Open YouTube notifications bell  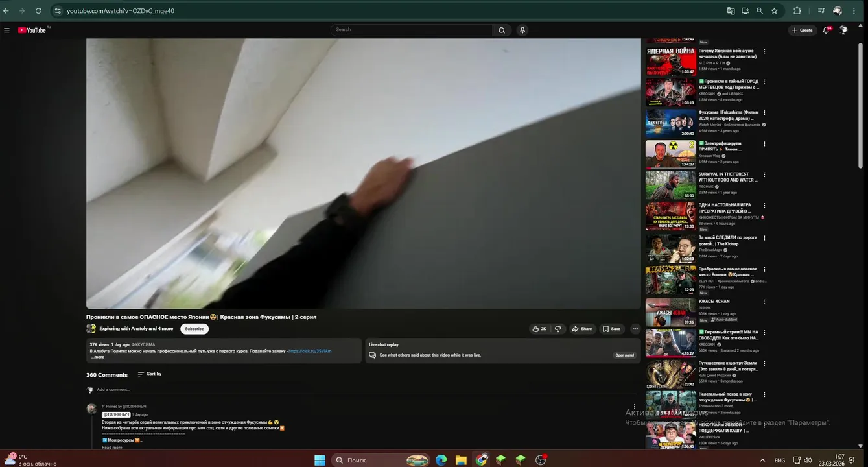coord(827,30)
